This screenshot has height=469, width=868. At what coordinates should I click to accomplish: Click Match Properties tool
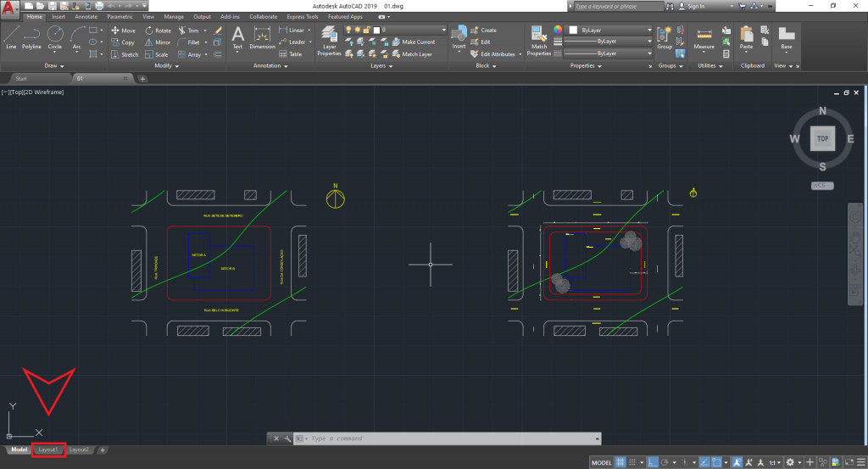coord(538,41)
